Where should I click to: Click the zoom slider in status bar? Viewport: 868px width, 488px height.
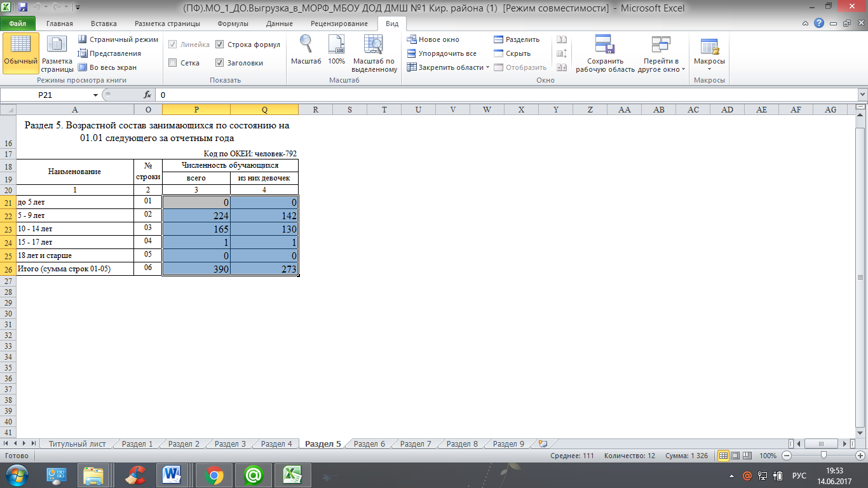coord(824,456)
